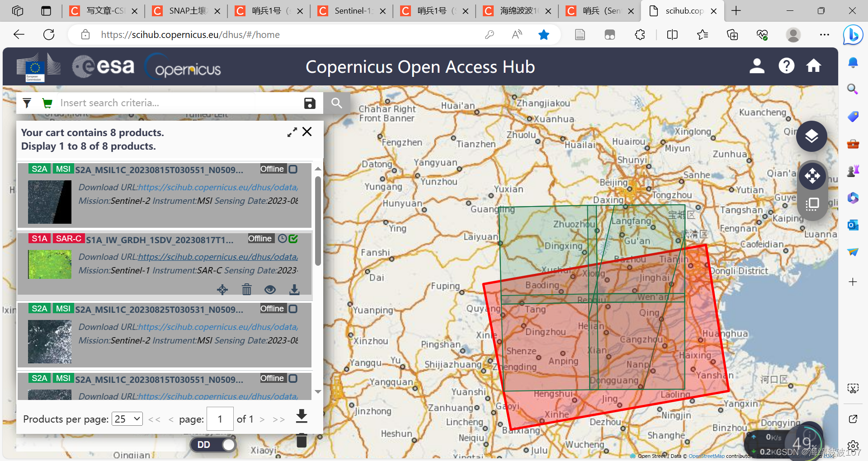Open browser Settings and more menu
The image size is (868, 461).
click(x=825, y=35)
